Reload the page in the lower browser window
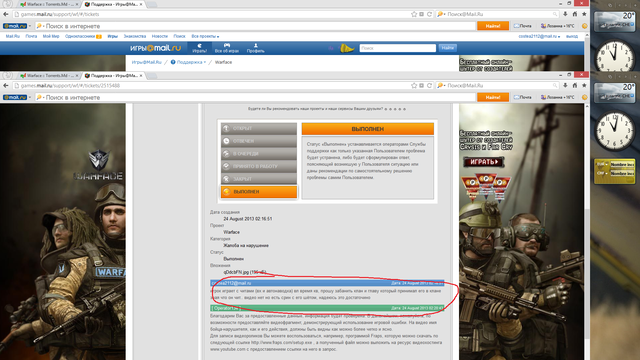 click(x=429, y=86)
